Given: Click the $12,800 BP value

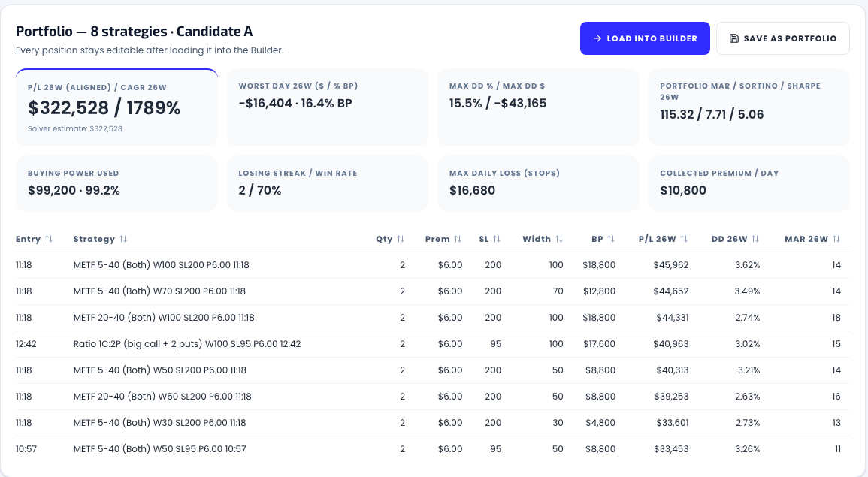Looking at the screenshot, I should tap(599, 291).
